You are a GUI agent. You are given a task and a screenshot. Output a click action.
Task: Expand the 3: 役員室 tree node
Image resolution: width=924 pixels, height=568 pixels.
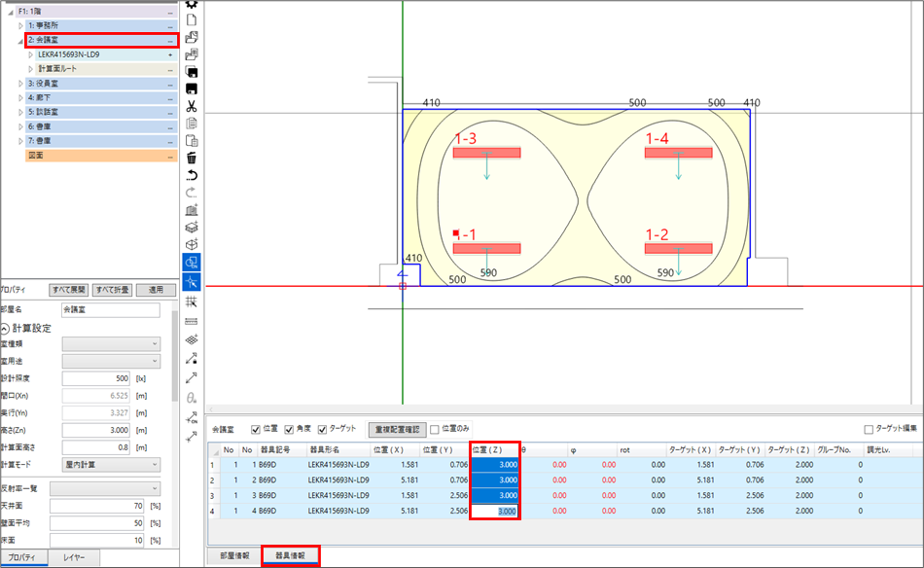click(x=20, y=84)
